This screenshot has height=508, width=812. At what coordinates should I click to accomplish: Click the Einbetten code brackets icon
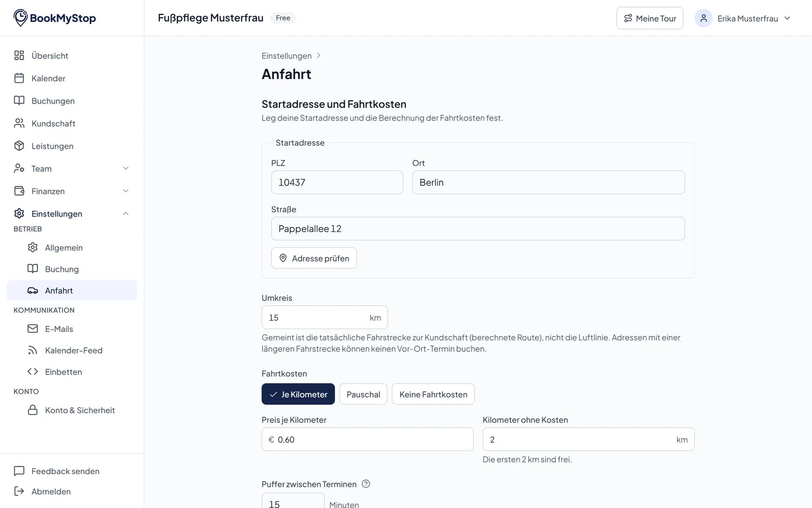(33, 372)
